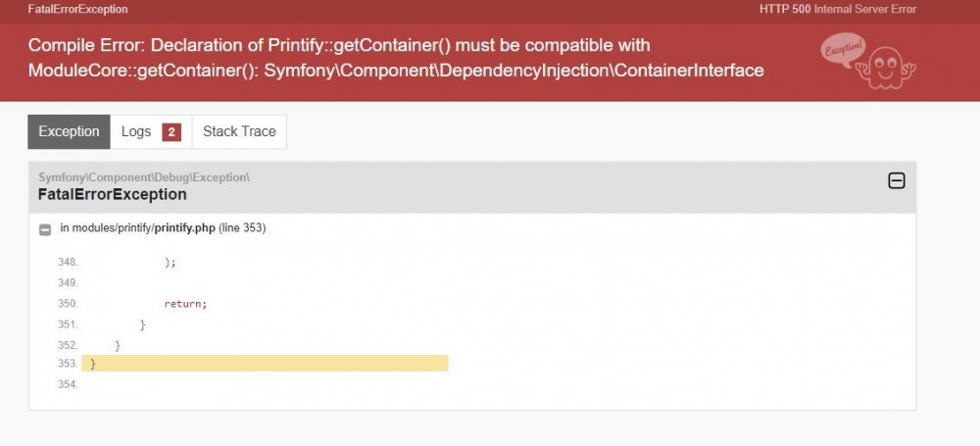Screen dimensions: 980x446
Task: Click the FatalErrorException label in the top bar
Action: [x=77, y=9]
